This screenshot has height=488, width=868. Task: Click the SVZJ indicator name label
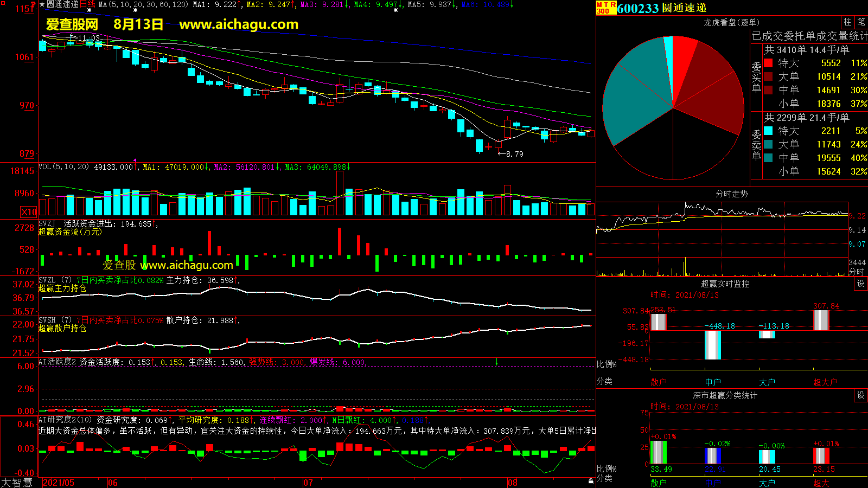pyautogui.click(x=47, y=224)
